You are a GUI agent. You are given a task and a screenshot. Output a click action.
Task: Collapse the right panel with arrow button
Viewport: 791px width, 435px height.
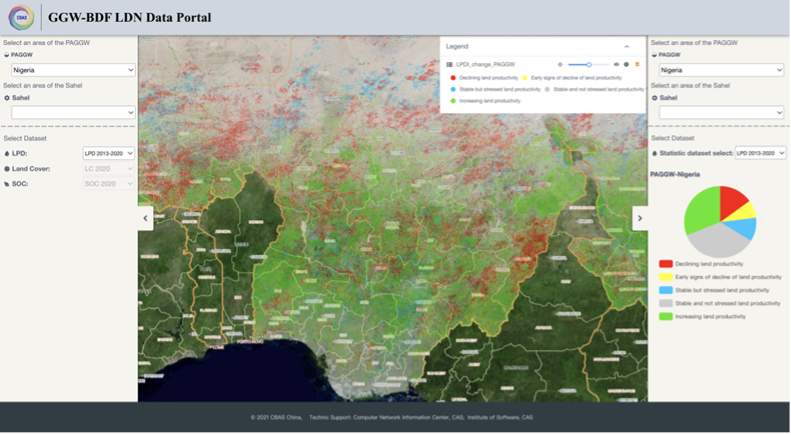tap(640, 217)
